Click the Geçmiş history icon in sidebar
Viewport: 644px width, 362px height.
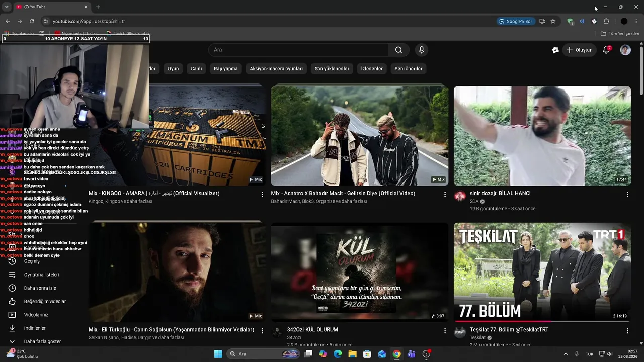click(x=12, y=261)
